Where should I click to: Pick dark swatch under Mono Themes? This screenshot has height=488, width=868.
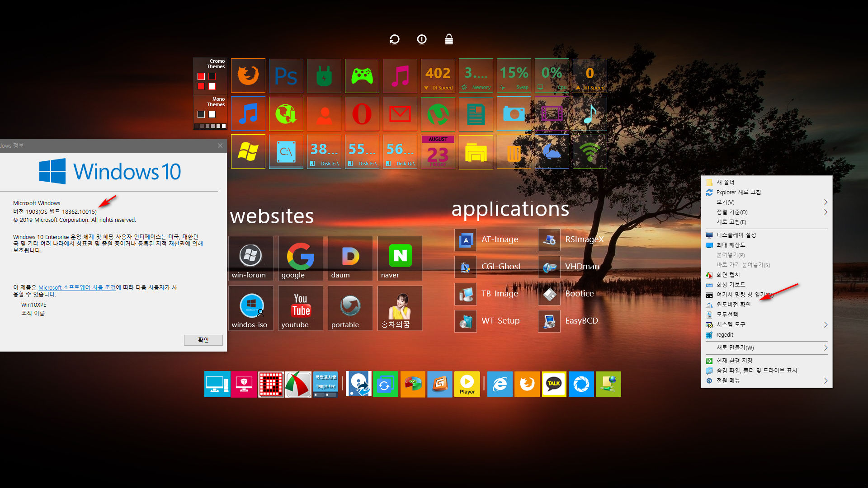coord(201,114)
